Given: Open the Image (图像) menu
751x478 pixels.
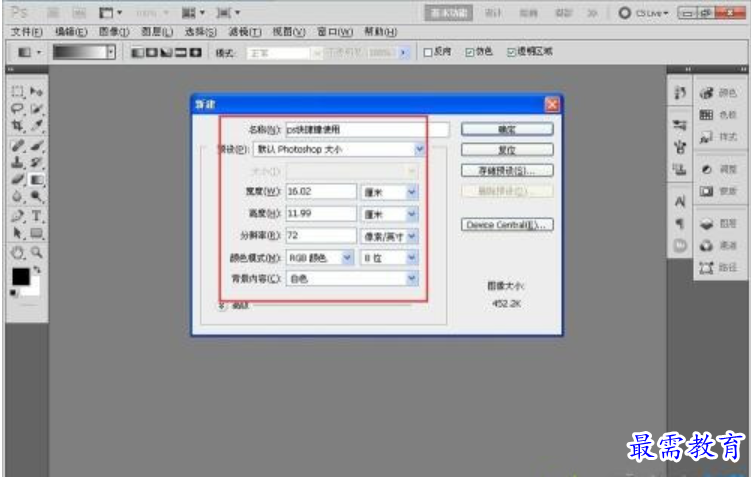Looking at the screenshot, I should click(114, 32).
